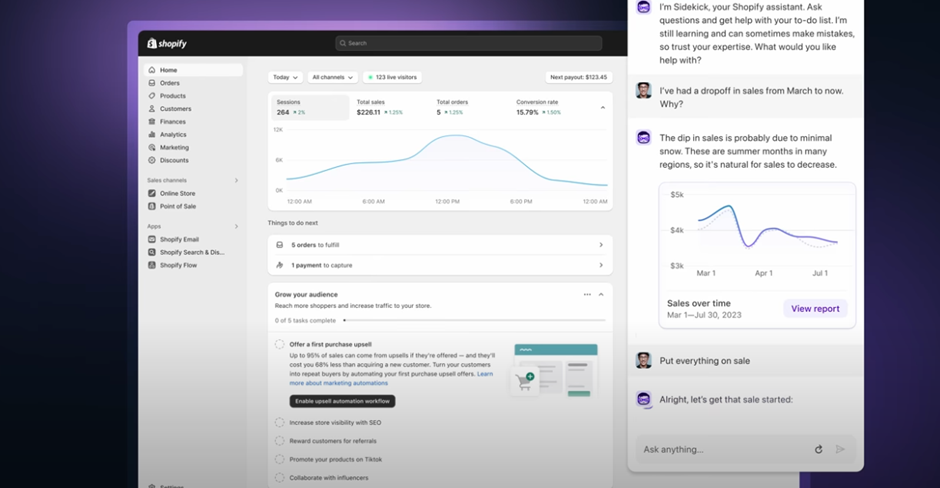Screen dimensions: 940x488
Task: Click user avatar beside Put everything on sale
Action: tap(643, 360)
